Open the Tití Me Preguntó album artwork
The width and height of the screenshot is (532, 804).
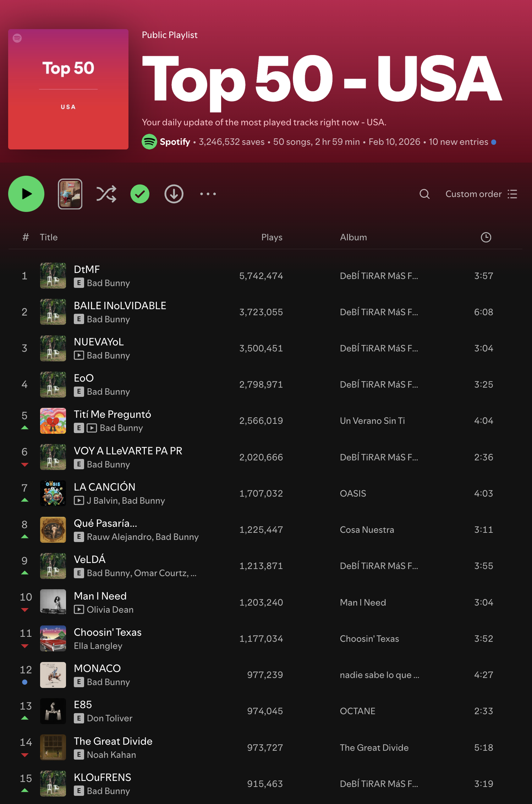pyautogui.click(x=53, y=421)
